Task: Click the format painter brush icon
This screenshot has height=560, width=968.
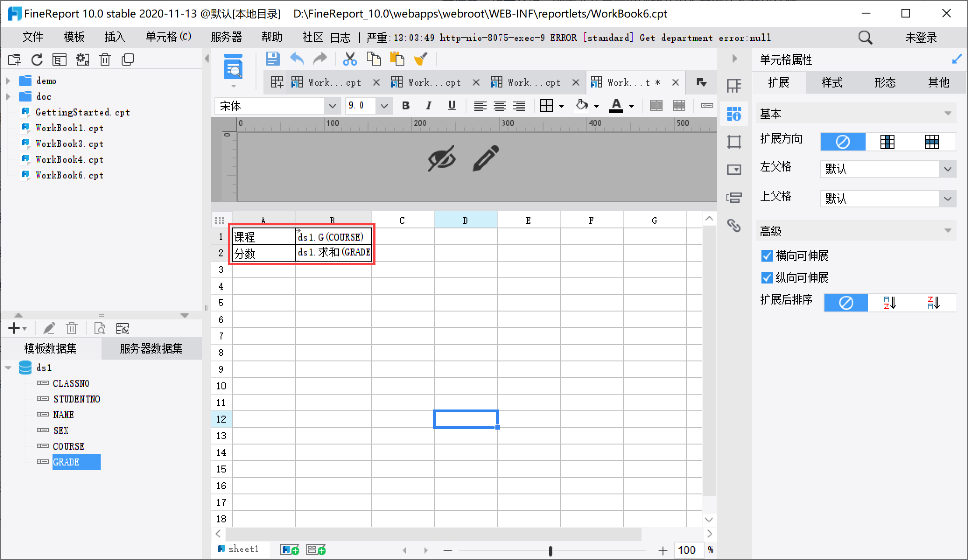Action: click(421, 59)
